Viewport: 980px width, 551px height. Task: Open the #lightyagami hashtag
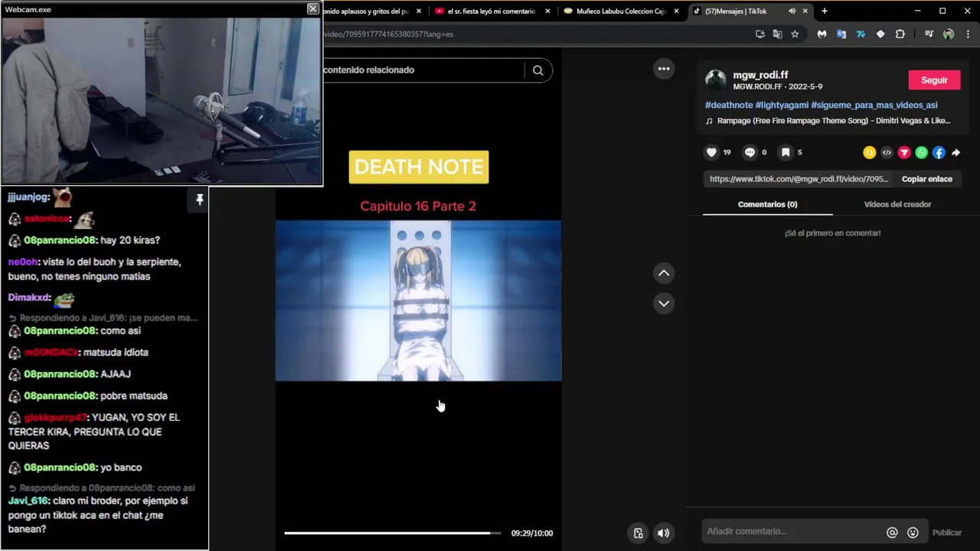pos(782,105)
